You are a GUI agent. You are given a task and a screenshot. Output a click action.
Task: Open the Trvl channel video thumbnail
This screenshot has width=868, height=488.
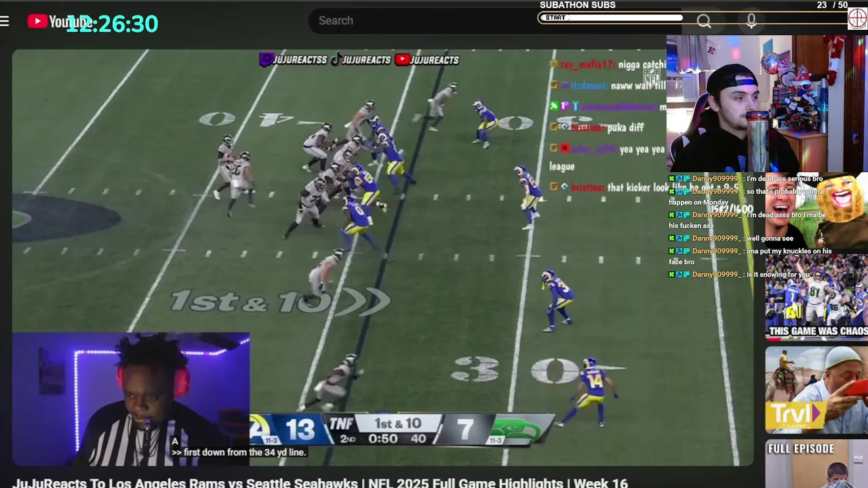(816, 390)
